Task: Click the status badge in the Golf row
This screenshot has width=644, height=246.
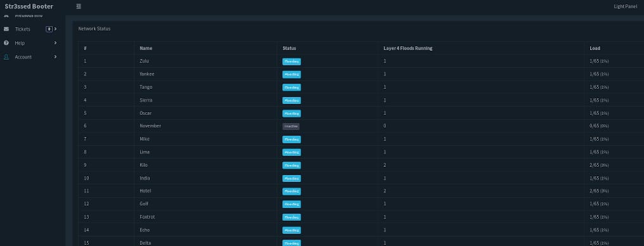Action: coord(292,204)
